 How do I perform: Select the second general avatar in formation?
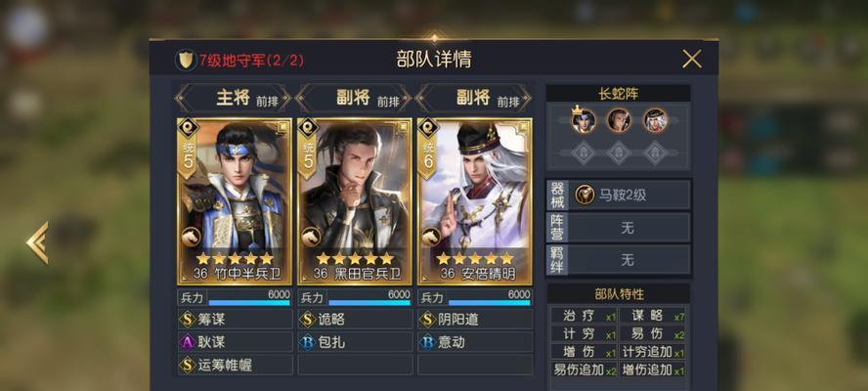[619, 120]
